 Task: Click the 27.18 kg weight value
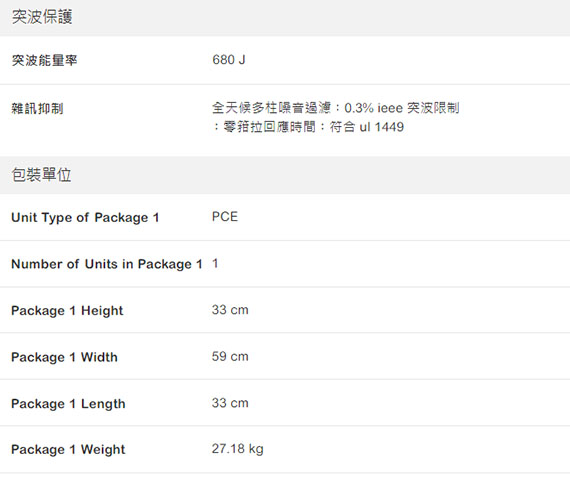coord(238,449)
